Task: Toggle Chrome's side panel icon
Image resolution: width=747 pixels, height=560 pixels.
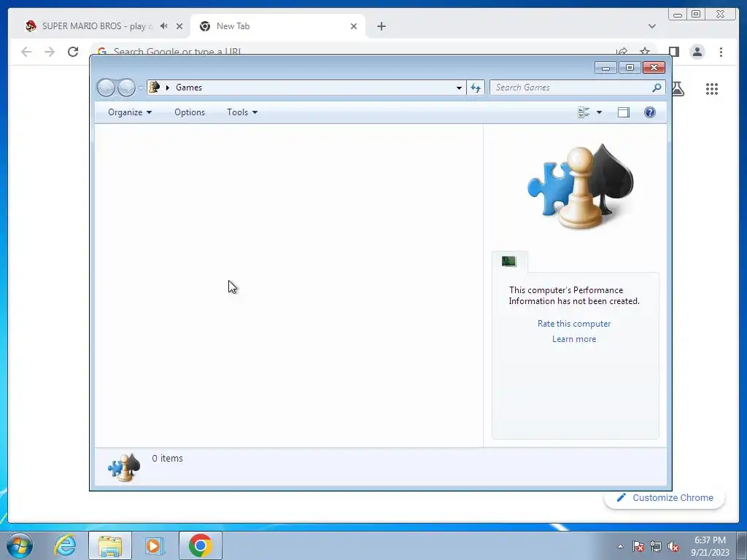Action: 673,52
